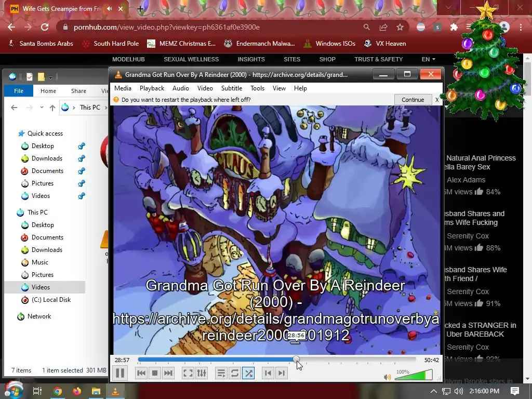Click VLC previous media button
Screen dimensions: 532x399
point(141,373)
